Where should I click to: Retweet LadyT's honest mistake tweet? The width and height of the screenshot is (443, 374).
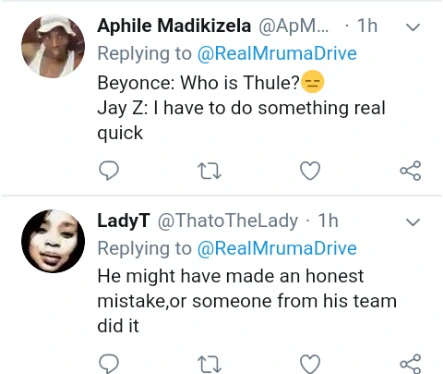[209, 364]
